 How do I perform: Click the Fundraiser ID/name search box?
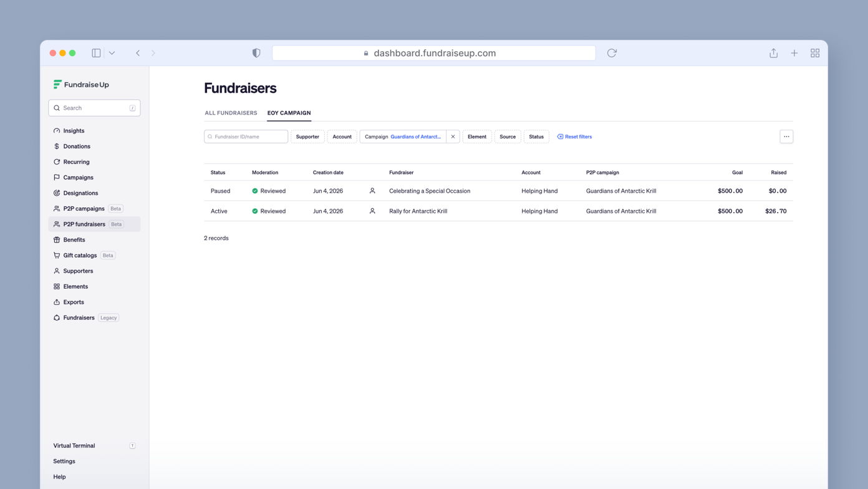(x=246, y=137)
